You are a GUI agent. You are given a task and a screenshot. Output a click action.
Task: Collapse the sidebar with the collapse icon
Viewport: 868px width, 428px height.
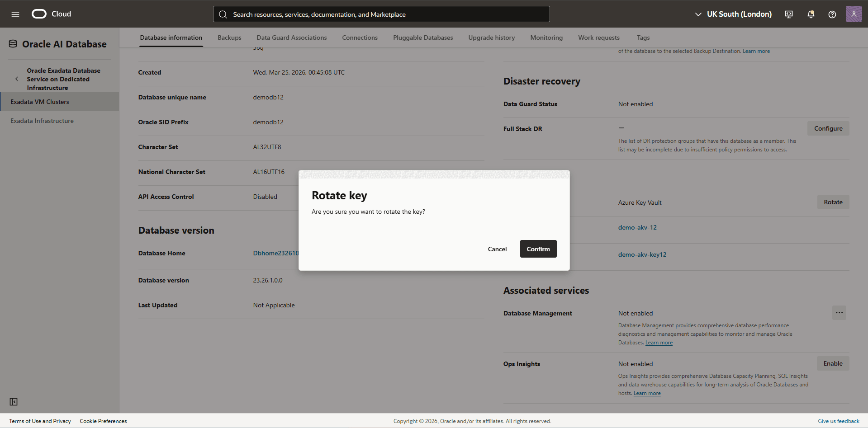[14, 401]
